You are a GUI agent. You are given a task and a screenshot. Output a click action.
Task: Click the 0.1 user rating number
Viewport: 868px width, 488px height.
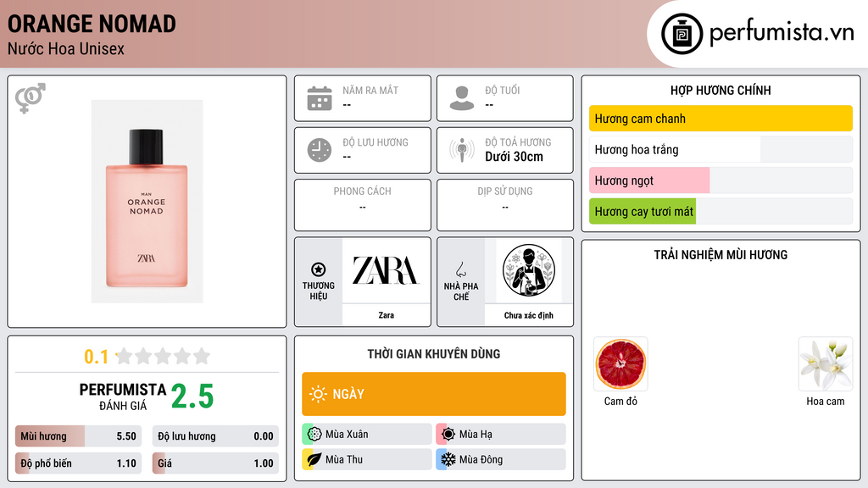click(97, 357)
